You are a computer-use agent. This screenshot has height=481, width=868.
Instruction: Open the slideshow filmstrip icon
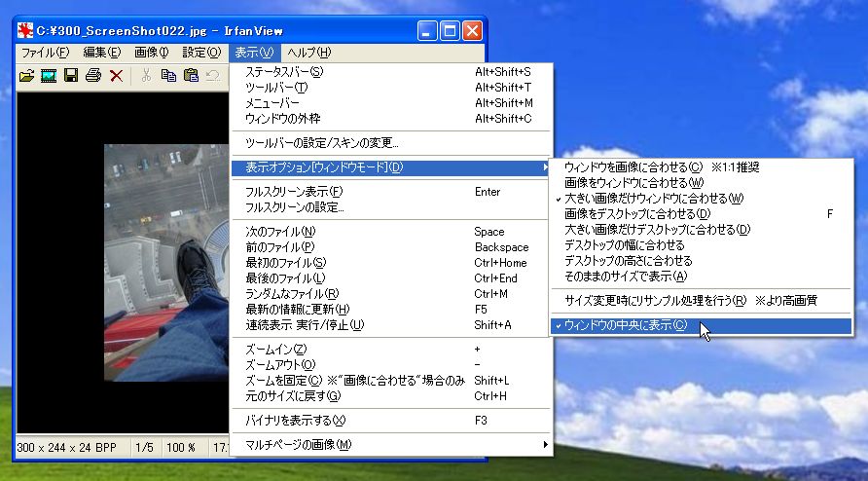pos(49,76)
